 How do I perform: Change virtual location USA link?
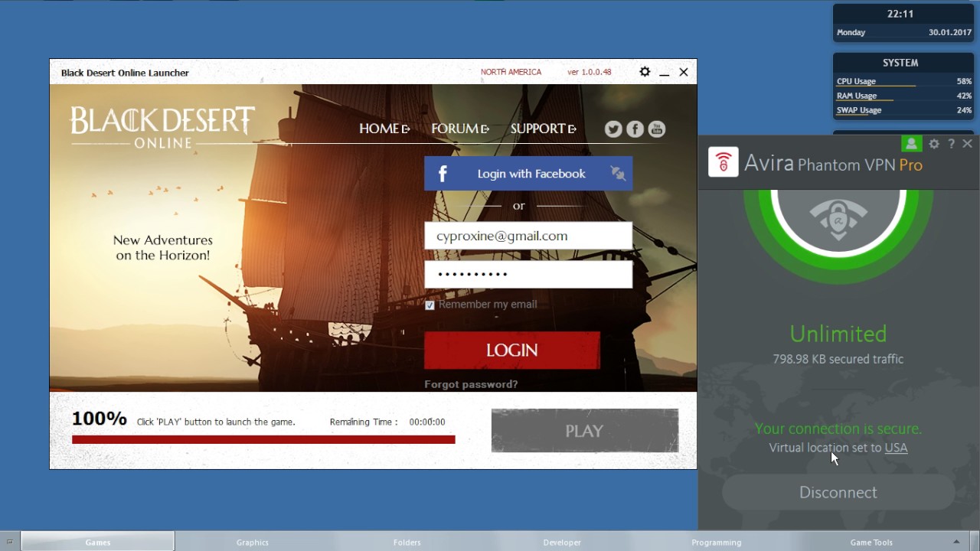click(896, 448)
